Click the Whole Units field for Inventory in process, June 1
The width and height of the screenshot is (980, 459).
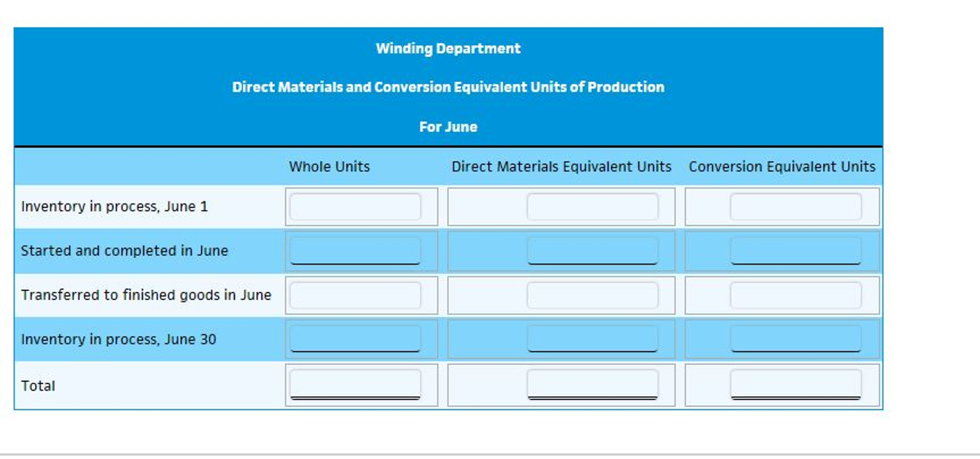coord(356,206)
